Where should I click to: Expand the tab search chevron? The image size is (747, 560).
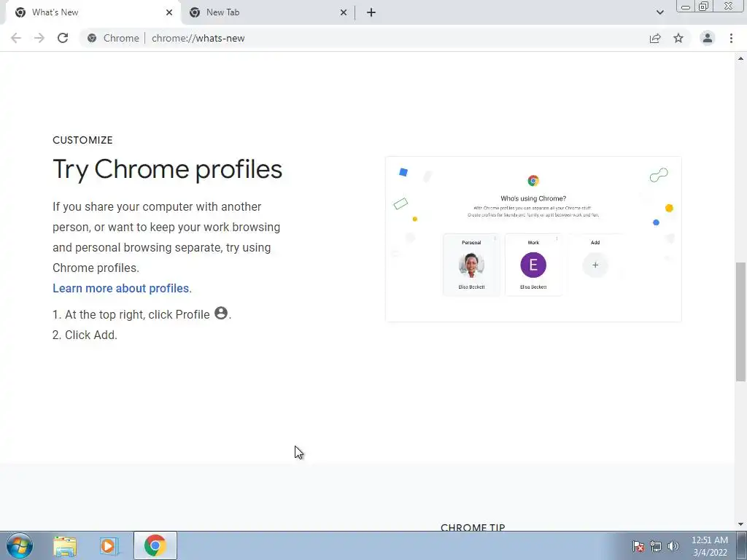[659, 12]
